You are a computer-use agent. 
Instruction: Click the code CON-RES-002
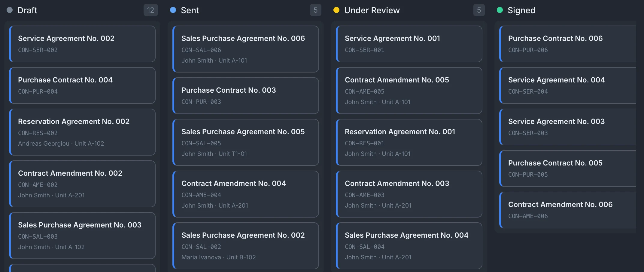pyautogui.click(x=38, y=133)
